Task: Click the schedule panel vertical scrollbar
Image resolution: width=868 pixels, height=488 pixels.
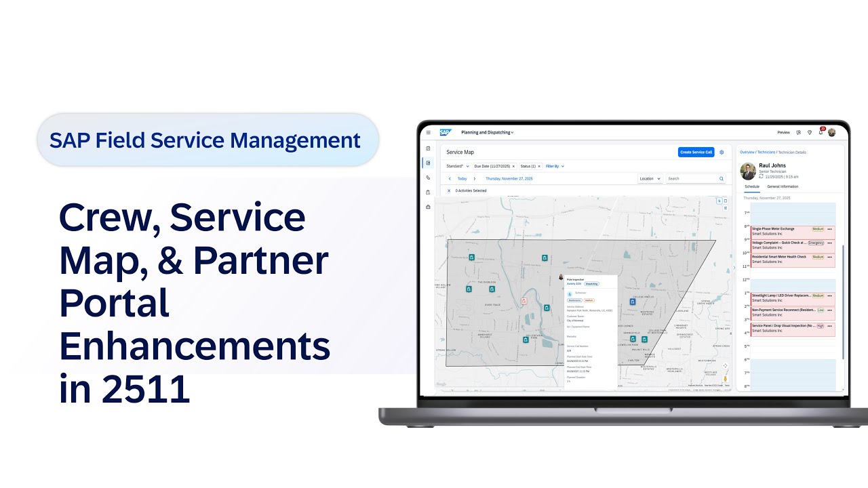Action: 843,302
